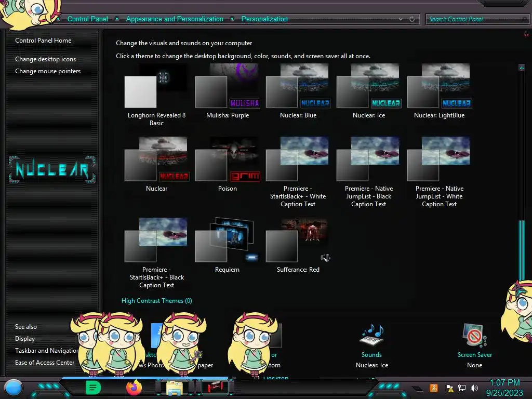Image resolution: width=532 pixels, height=399 pixels.
Task: Open the volume speaker icon
Action: 474,388
